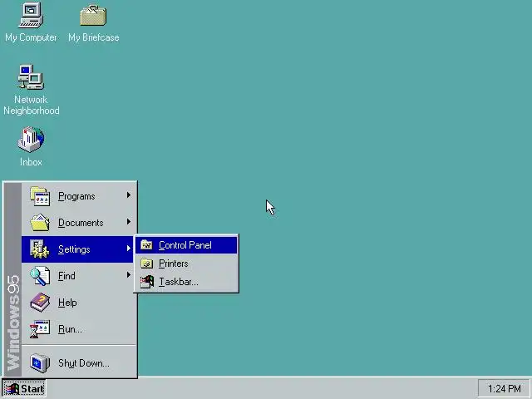Click the Find magnifier icon in Start menu

[40, 276]
